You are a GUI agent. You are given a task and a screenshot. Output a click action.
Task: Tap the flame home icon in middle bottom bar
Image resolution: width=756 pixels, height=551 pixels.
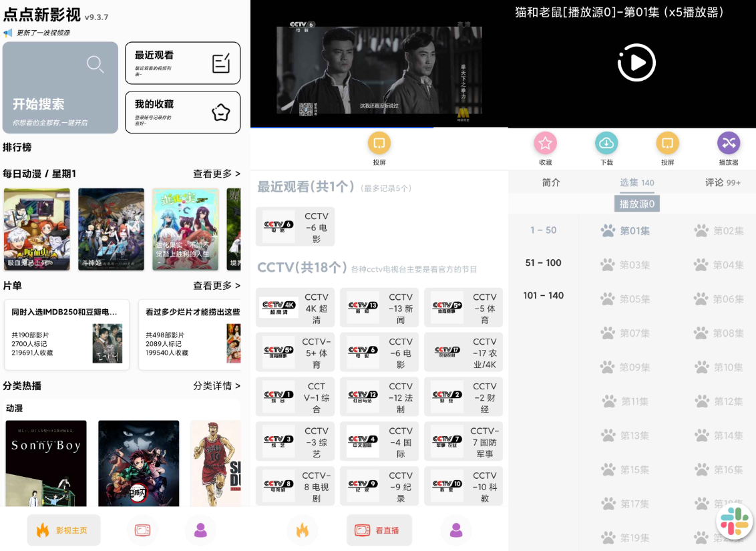tap(303, 530)
